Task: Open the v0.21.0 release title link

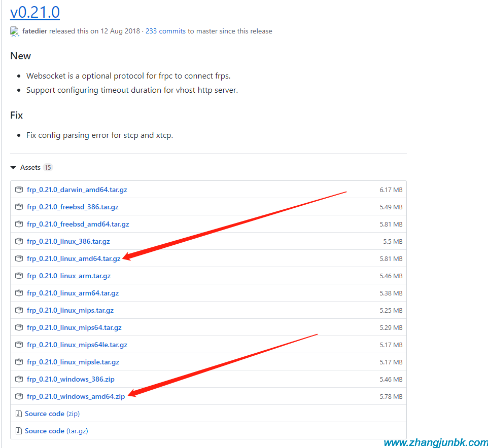Action: tap(35, 11)
